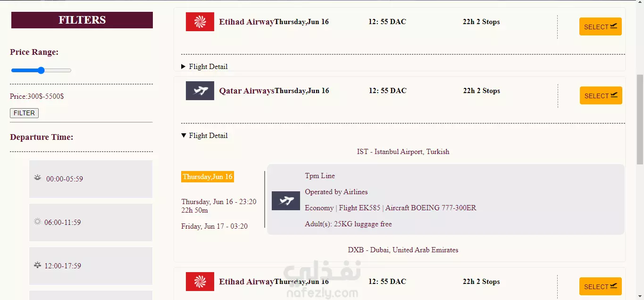Click the sunset icon beside 12:00-17:59
The width and height of the screenshot is (644, 300).
(x=38, y=265)
